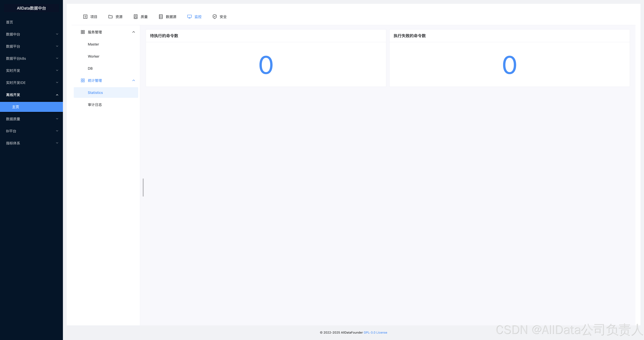Click the grid icon beside 服务管理
Image resolution: width=644 pixels, height=340 pixels.
[x=83, y=32]
